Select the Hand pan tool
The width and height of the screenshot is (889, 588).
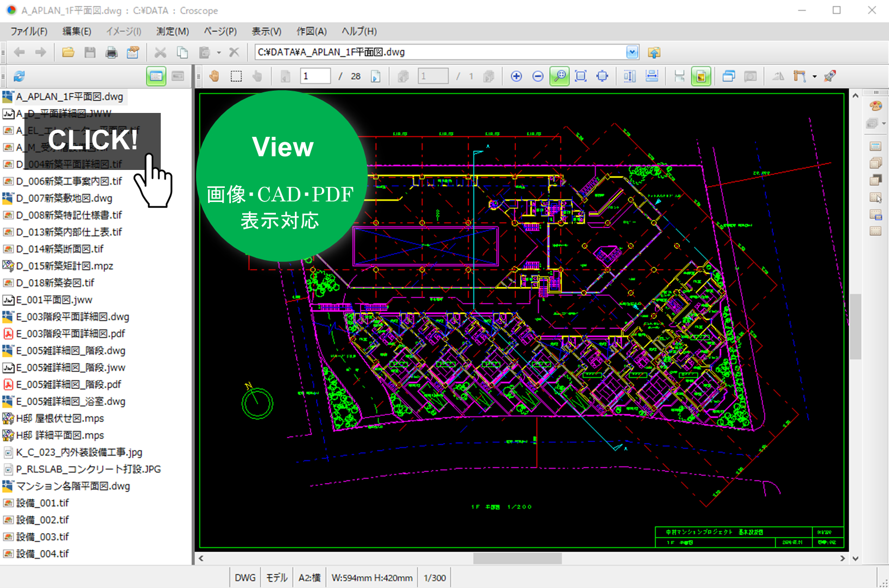tap(214, 76)
